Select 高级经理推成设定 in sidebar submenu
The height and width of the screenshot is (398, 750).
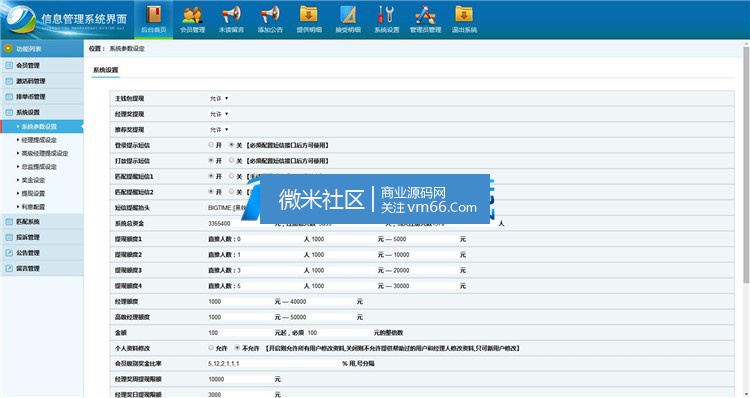pos(44,153)
